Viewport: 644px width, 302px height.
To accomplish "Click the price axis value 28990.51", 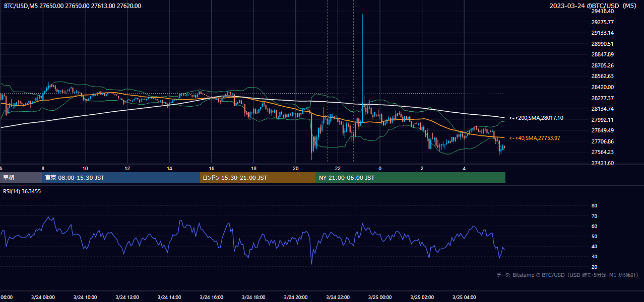I will click(x=602, y=44).
